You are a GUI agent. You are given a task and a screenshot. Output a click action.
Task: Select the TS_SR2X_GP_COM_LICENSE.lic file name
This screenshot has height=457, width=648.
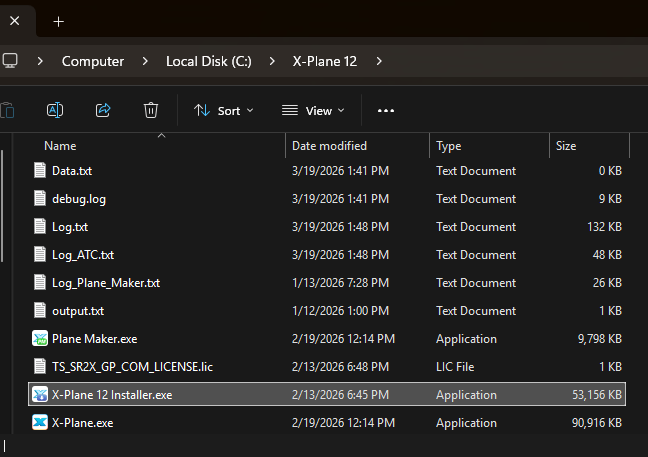click(x=132, y=367)
